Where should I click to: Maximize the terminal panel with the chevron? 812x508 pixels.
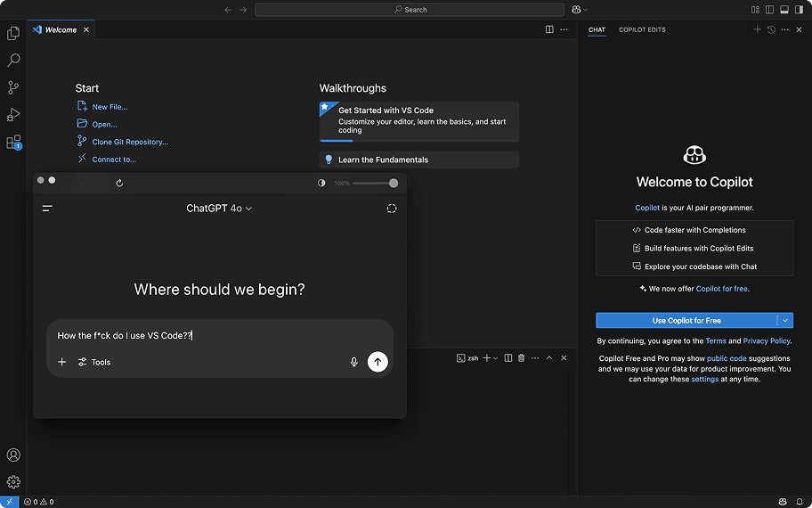coord(549,357)
